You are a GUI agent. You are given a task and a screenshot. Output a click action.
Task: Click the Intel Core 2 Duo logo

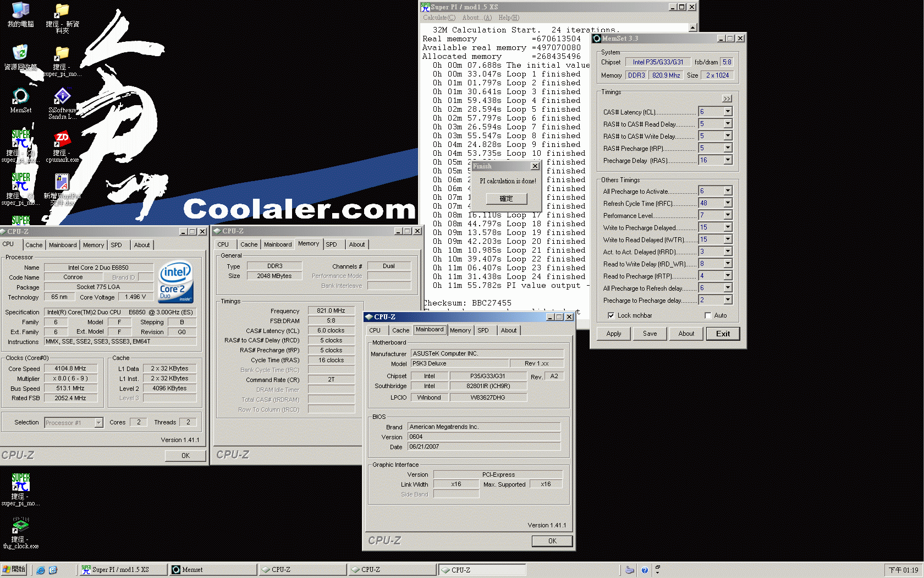coord(176,281)
